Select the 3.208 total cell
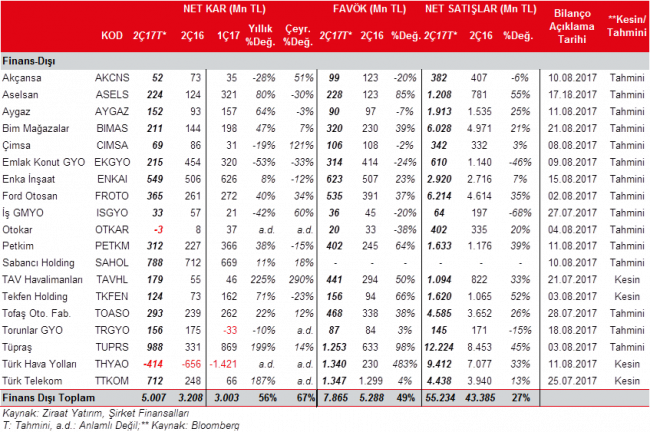 pos(195,397)
